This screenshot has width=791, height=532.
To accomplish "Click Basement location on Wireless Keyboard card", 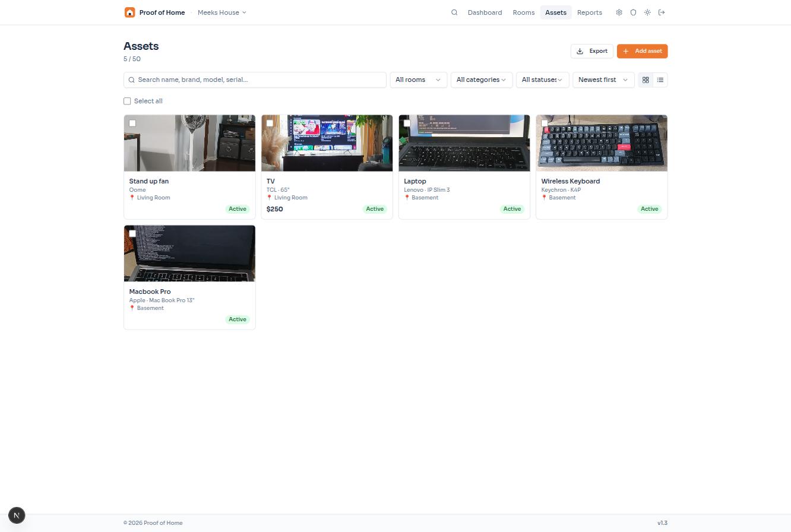I will (558, 198).
